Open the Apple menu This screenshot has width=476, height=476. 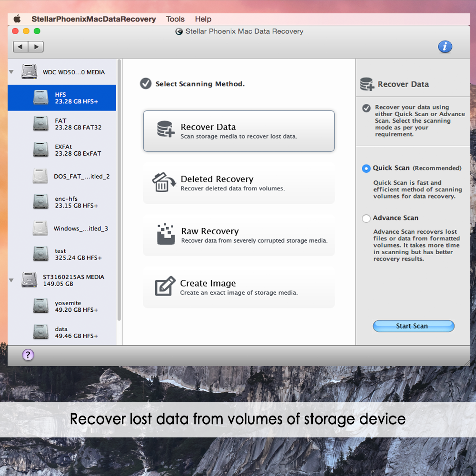coord(17,19)
